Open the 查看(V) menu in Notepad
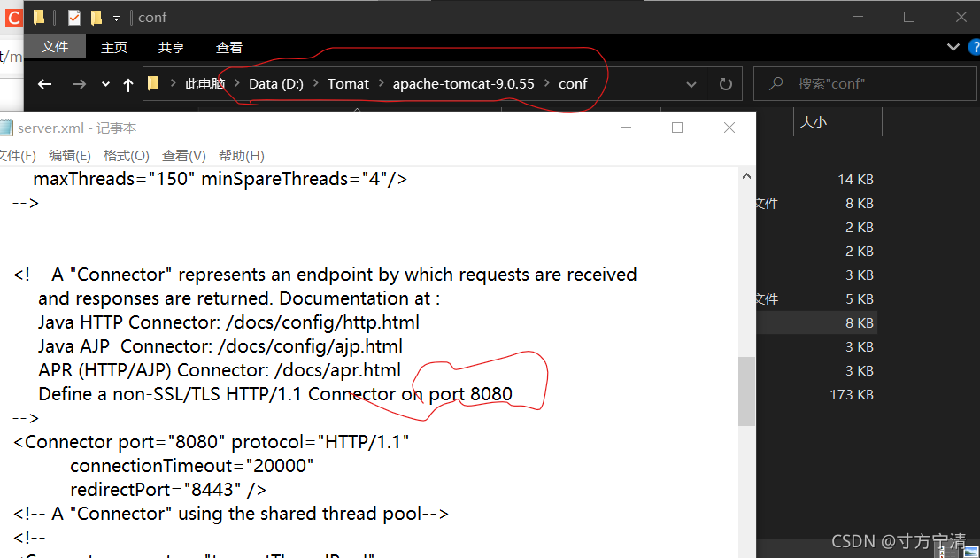Screen dimensions: 980x558 (184, 155)
